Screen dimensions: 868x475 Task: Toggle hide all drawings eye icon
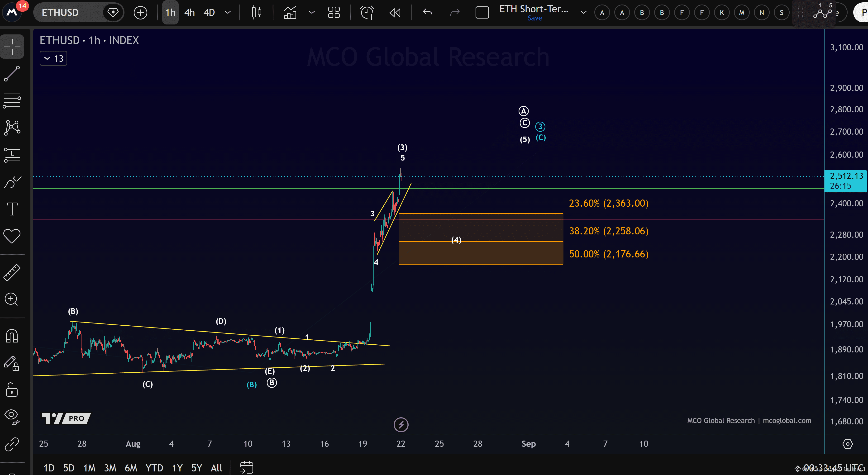click(12, 417)
